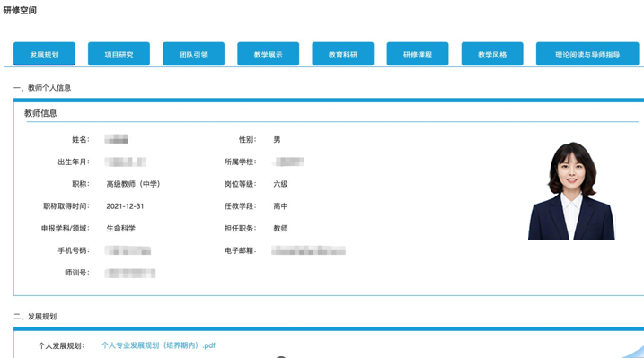Select the date 2021-12-31
Image resolution: width=644 pixels, height=358 pixels.
click(125, 206)
